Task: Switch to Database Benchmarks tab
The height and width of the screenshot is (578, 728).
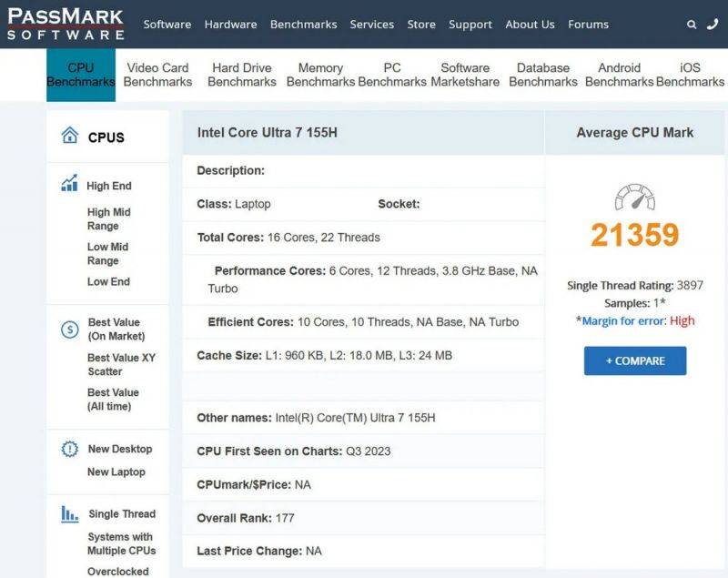Action: click(x=543, y=75)
